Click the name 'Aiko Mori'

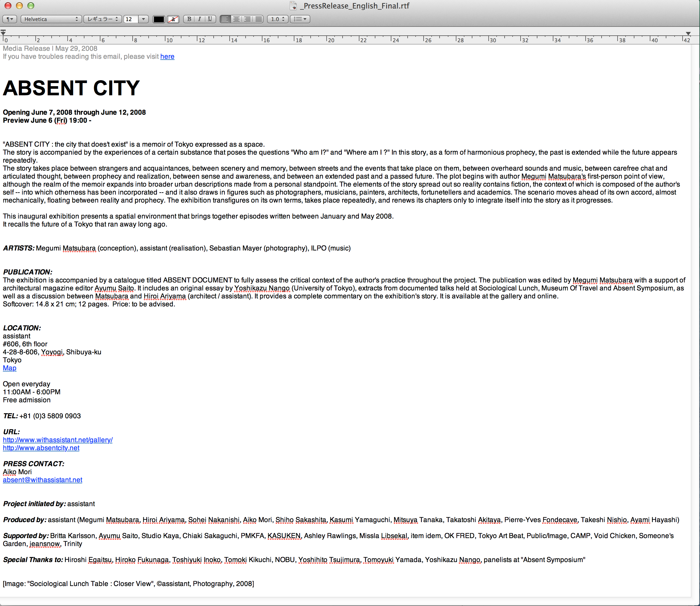point(17,472)
